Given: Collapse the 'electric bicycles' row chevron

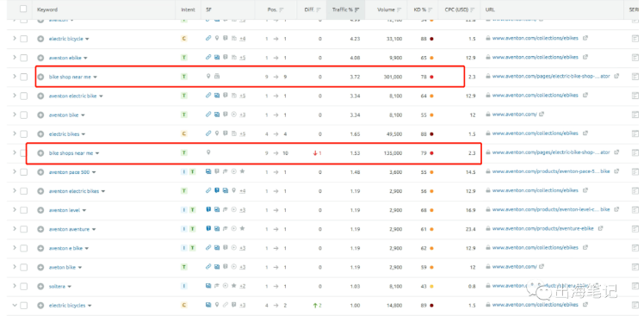Looking at the screenshot, I should pos(15,306).
